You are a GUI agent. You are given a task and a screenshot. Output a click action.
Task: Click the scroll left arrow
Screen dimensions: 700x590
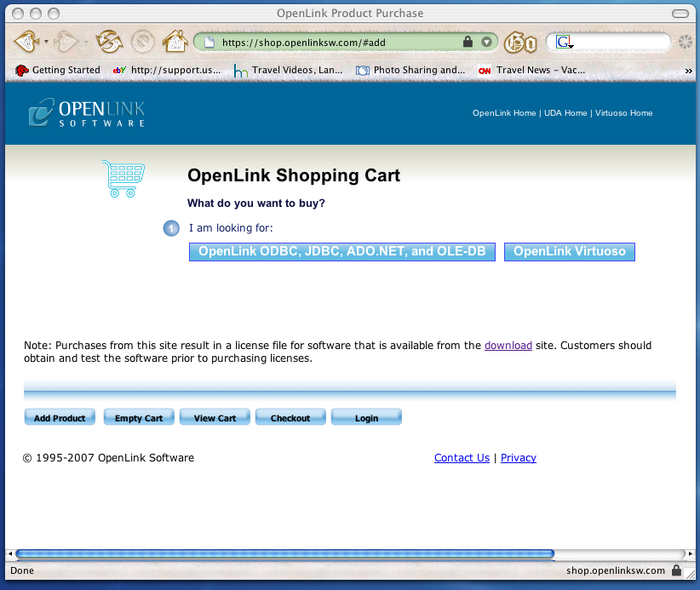[10, 554]
